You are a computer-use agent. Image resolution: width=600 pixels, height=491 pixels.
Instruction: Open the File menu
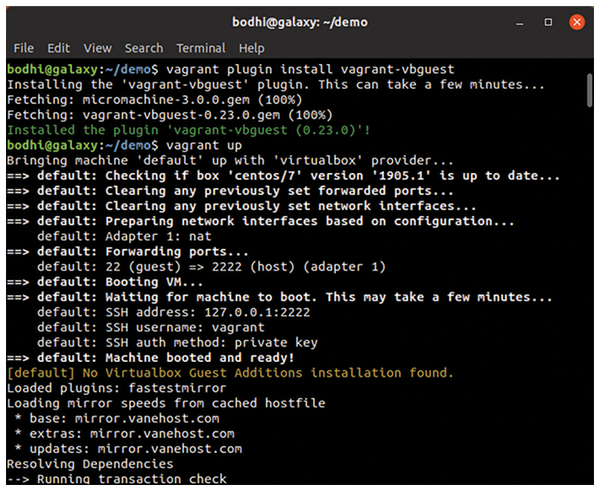(x=23, y=48)
